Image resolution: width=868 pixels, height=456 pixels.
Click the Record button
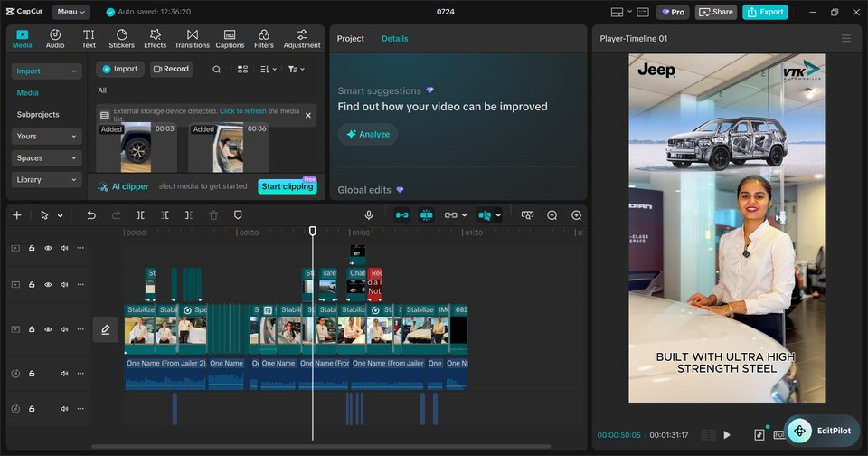point(171,70)
